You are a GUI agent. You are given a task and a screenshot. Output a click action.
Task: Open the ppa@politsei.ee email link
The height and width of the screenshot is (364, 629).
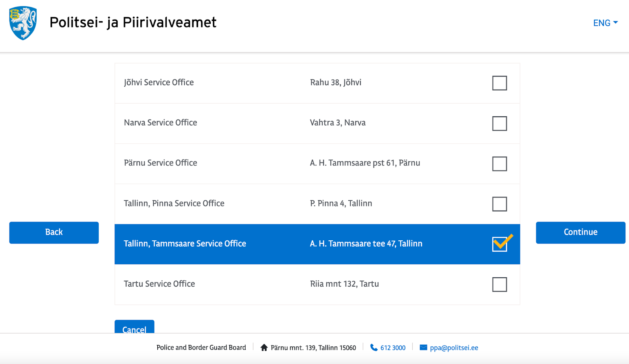454,348
